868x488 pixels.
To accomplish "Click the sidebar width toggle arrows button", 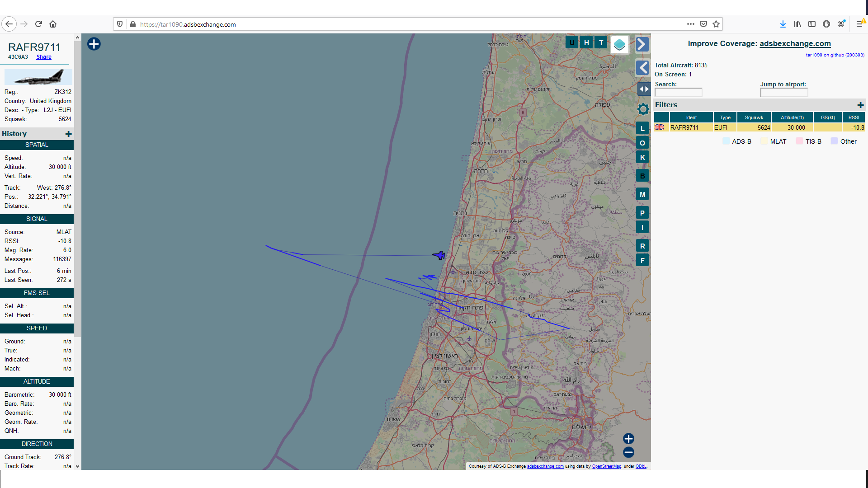I will [643, 89].
